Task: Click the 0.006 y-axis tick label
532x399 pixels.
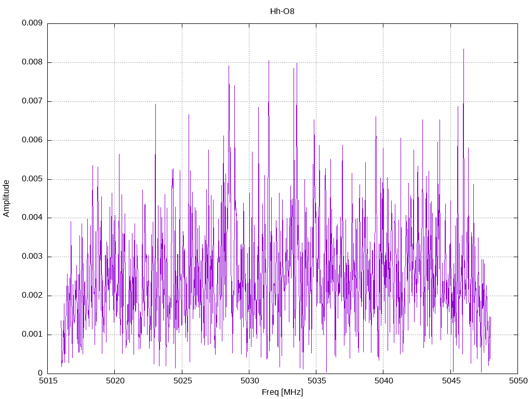Action: click(32, 140)
